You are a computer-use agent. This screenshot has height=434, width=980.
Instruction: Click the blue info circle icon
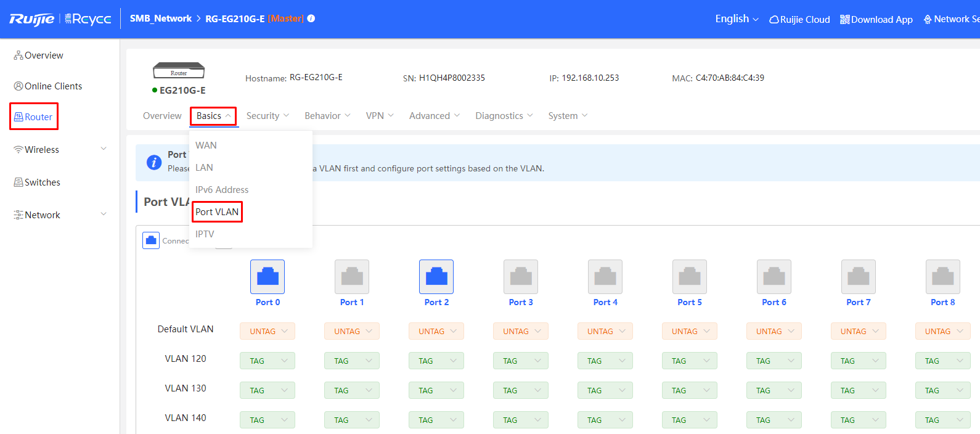(x=154, y=162)
